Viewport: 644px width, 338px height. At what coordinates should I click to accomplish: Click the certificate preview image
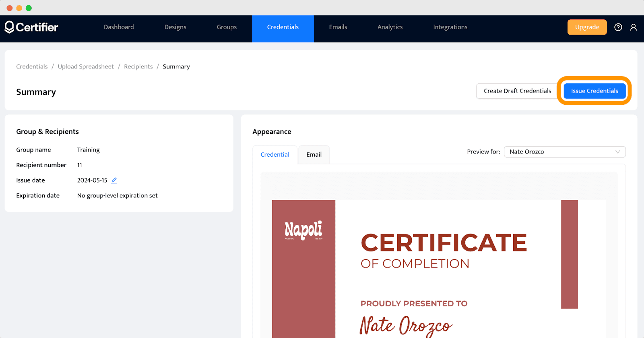[x=439, y=269]
